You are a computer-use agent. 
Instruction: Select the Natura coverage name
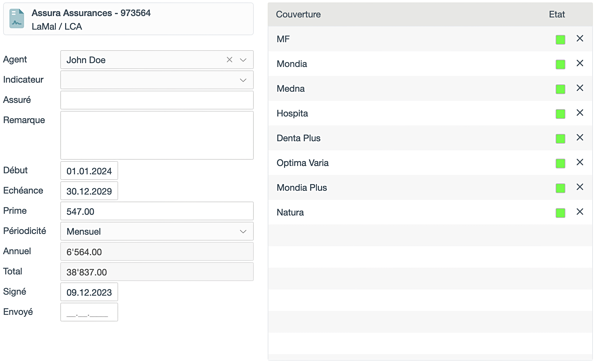coord(290,213)
